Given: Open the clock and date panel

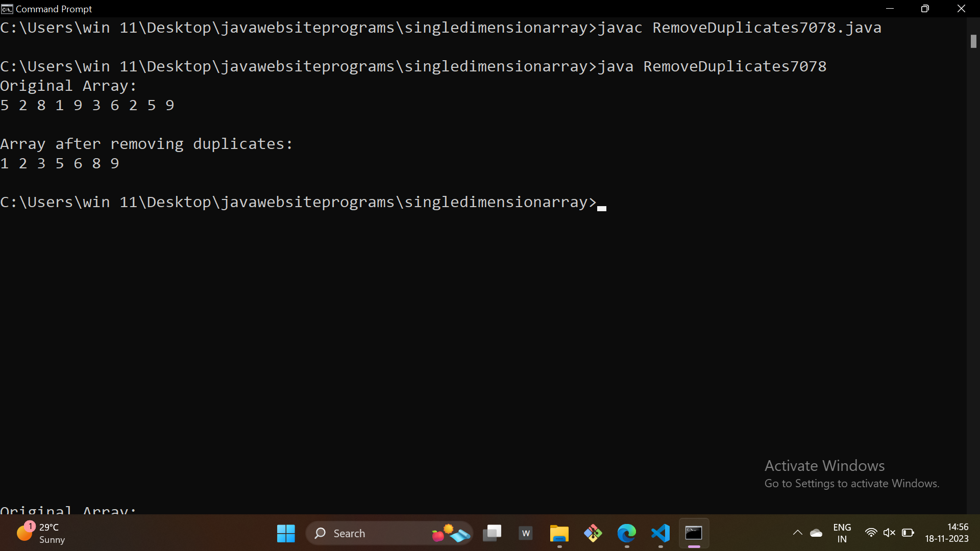Looking at the screenshot, I should tap(947, 533).
